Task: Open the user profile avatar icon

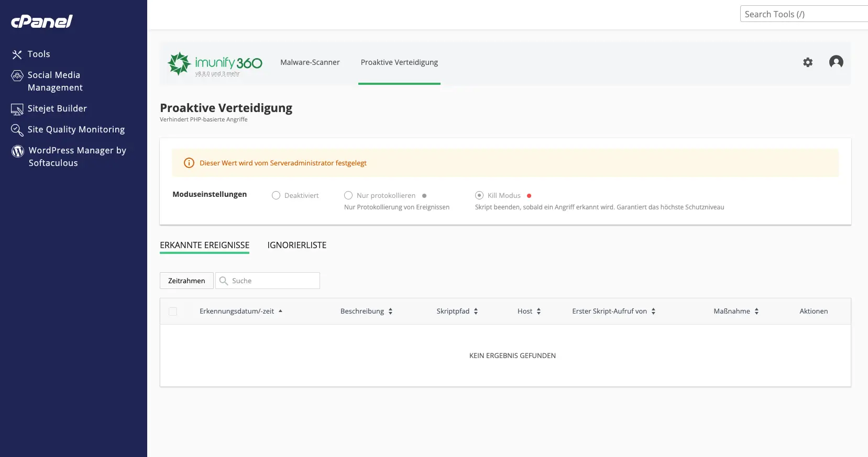Action: [836, 62]
